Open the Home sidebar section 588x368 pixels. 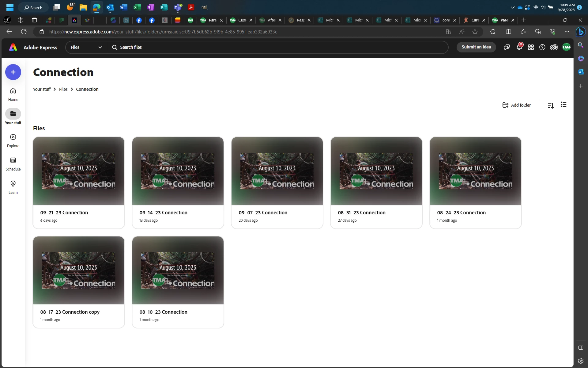(13, 94)
